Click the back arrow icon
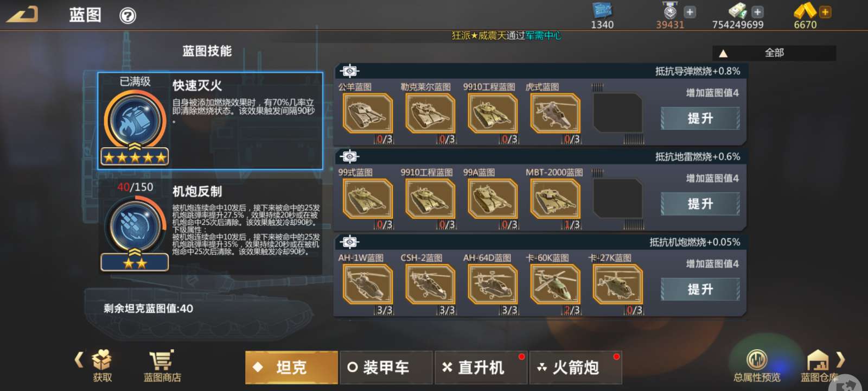Image resolution: width=868 pixels, height=391 pixels. [23, 14]
